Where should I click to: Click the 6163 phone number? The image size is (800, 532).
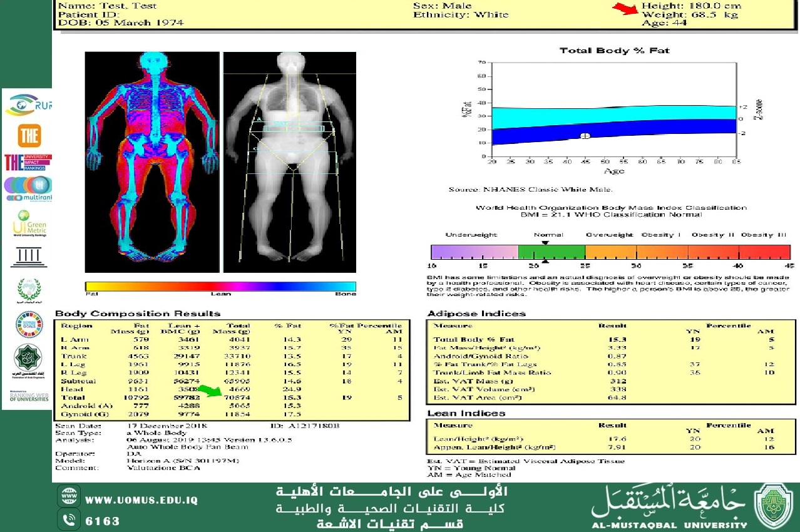pyautogui.click(x=103, y=521)
